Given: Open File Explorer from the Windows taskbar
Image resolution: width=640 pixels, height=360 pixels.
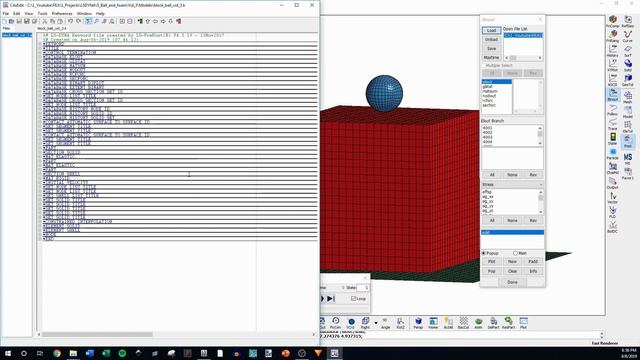Looking at the screenshot, I should (x=73, y=353).
